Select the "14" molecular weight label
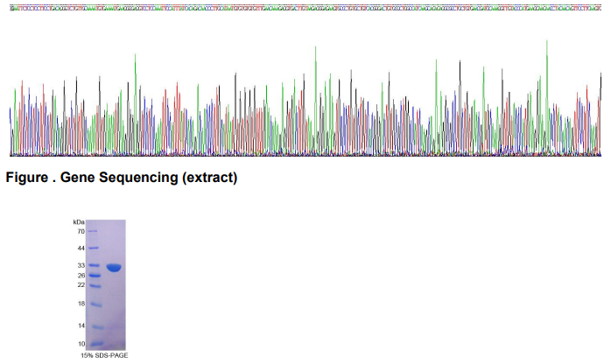The width and height of the screenshot is (611, 364). [x=81, y=325]
